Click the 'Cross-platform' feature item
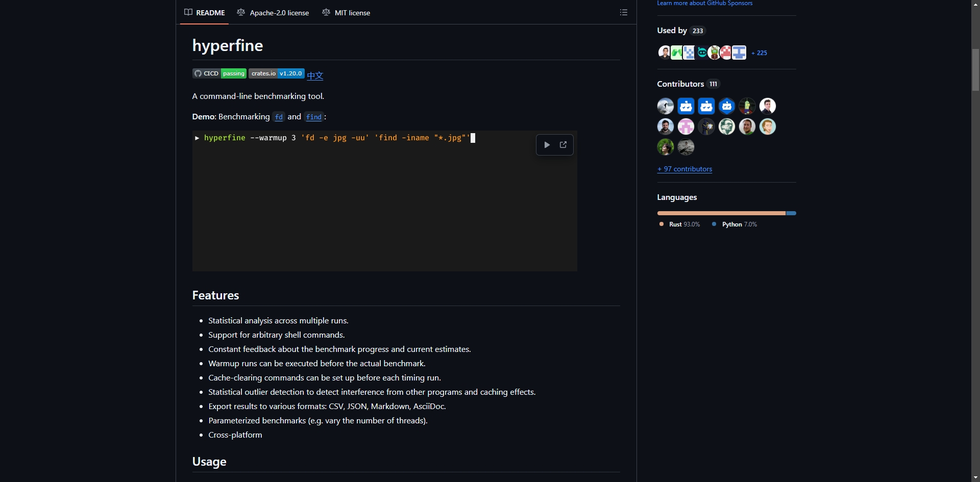 coord(235,435)
